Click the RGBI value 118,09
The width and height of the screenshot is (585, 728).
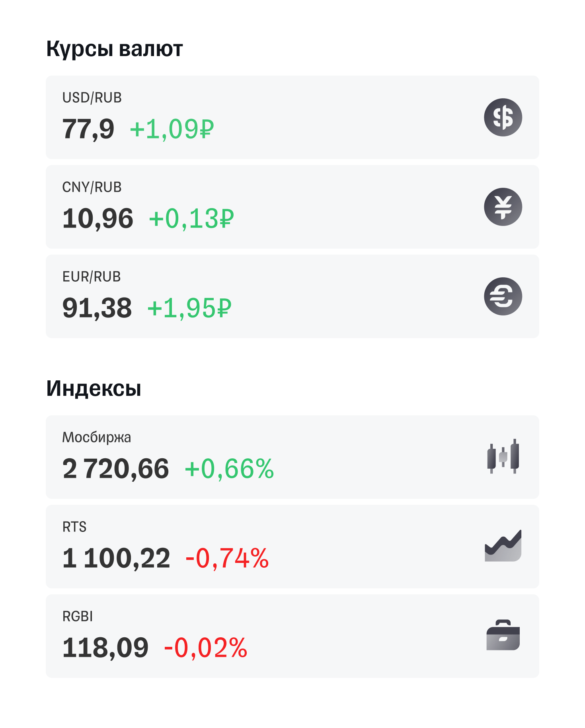[105, 648]
